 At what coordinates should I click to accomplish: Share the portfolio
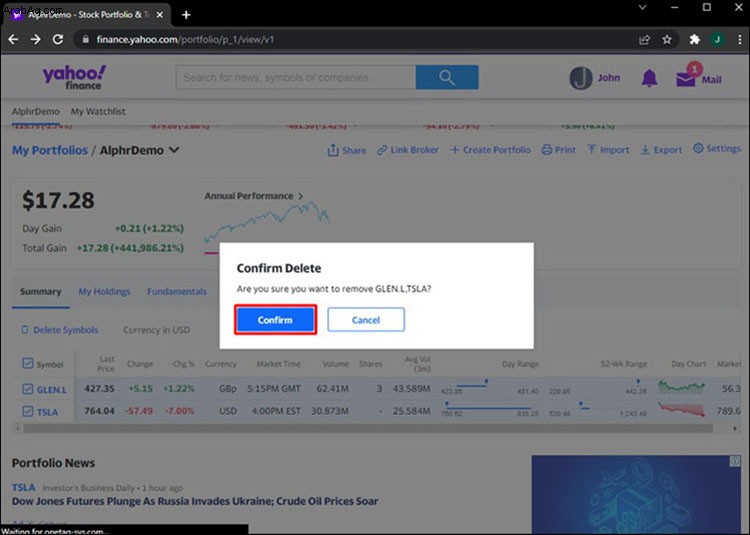point(347,150)
